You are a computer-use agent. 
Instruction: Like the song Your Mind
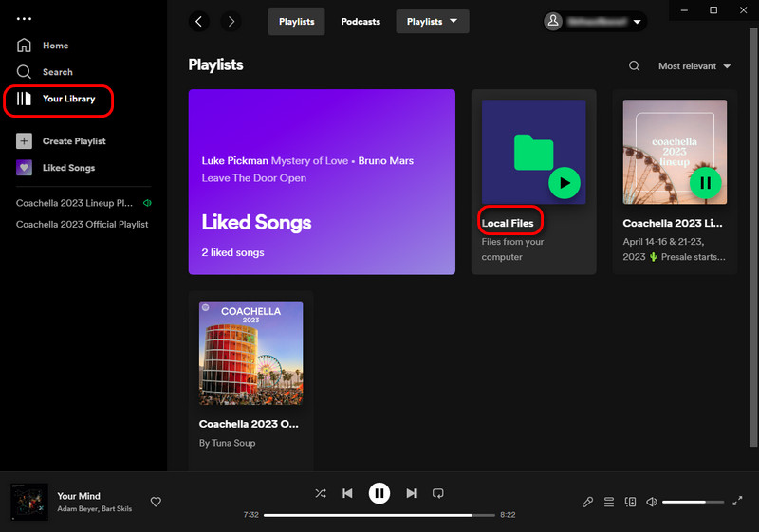click(x=156, y=502)
